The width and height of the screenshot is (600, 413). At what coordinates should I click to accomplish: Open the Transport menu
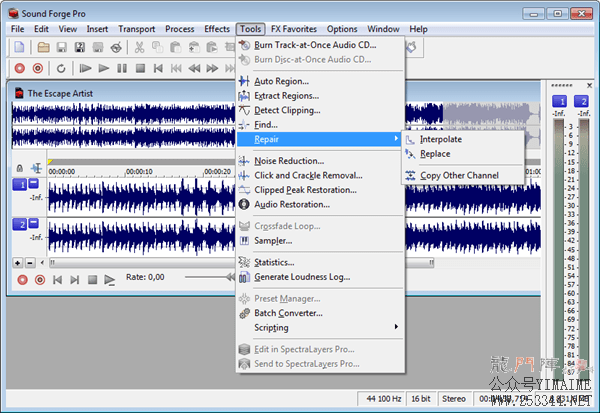coord(136,29)
